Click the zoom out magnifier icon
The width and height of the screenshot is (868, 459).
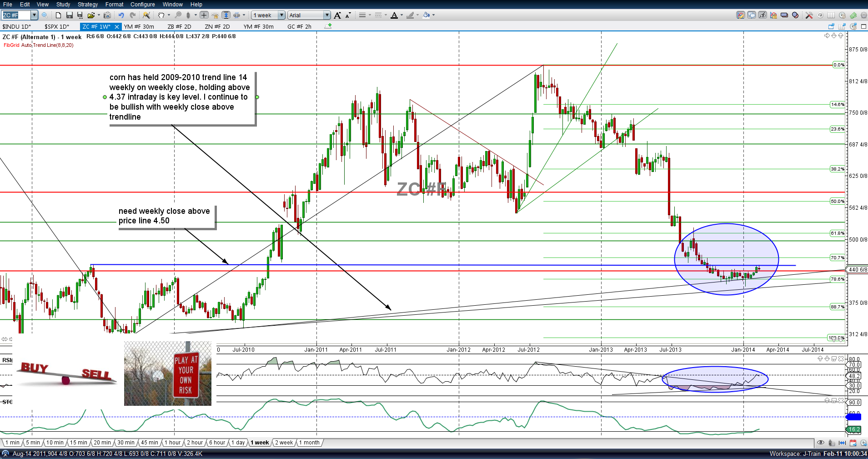(178, 15)
